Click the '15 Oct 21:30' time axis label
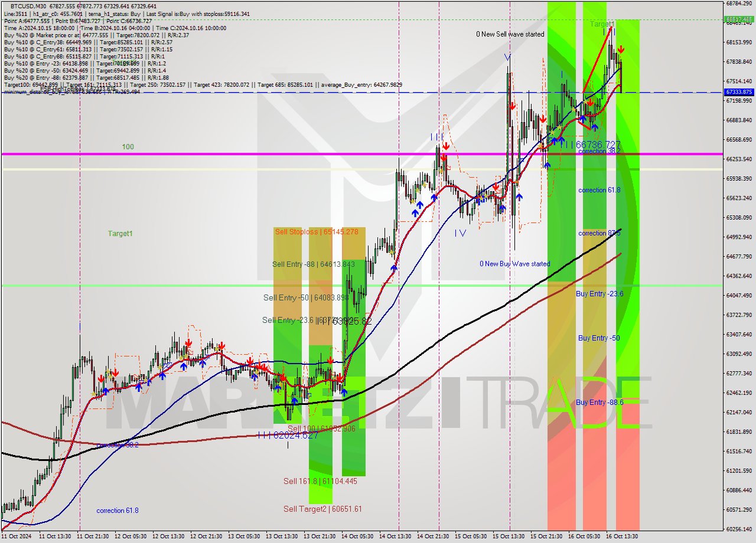 [546, 537]
